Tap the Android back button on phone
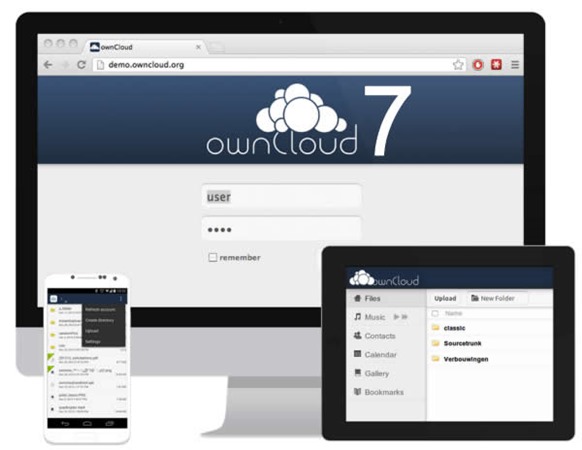Screen dimensions: 582x450 (65, 424)
